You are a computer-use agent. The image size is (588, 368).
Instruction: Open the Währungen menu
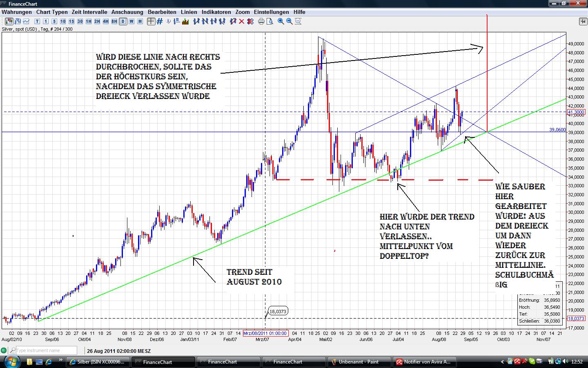(17, 12)
